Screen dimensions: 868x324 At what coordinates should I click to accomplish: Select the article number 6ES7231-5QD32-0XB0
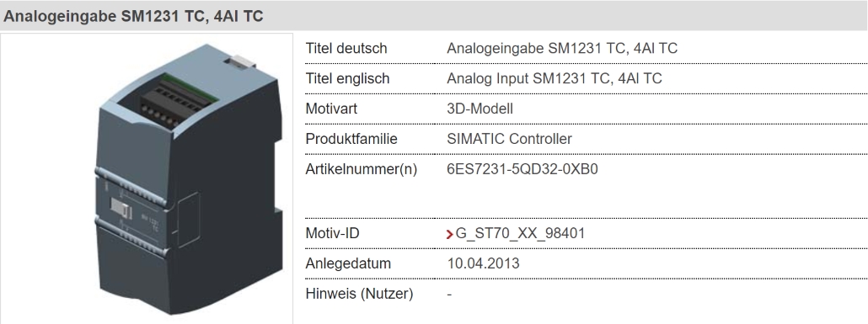pyautogui.click(x=522, y=169)
